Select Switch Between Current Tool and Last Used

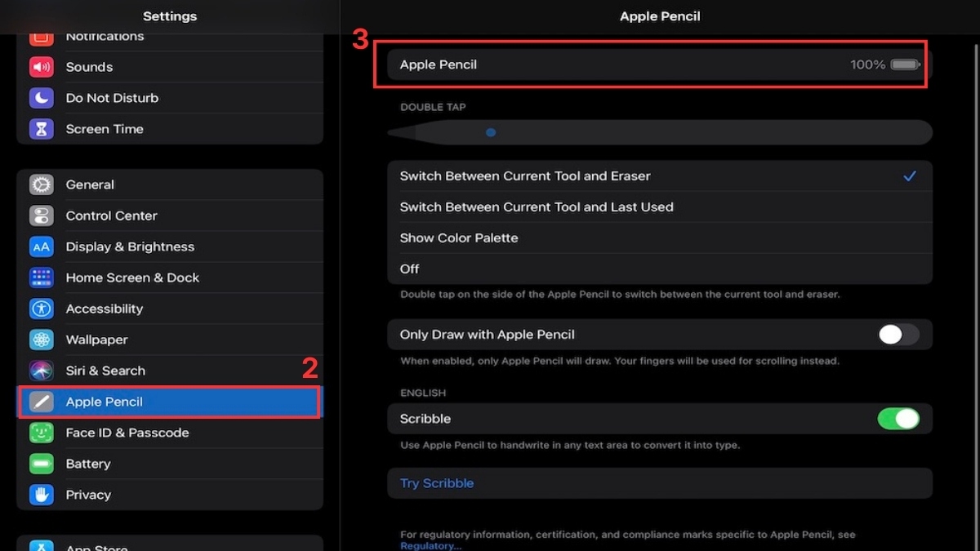(x=660, y=207)
